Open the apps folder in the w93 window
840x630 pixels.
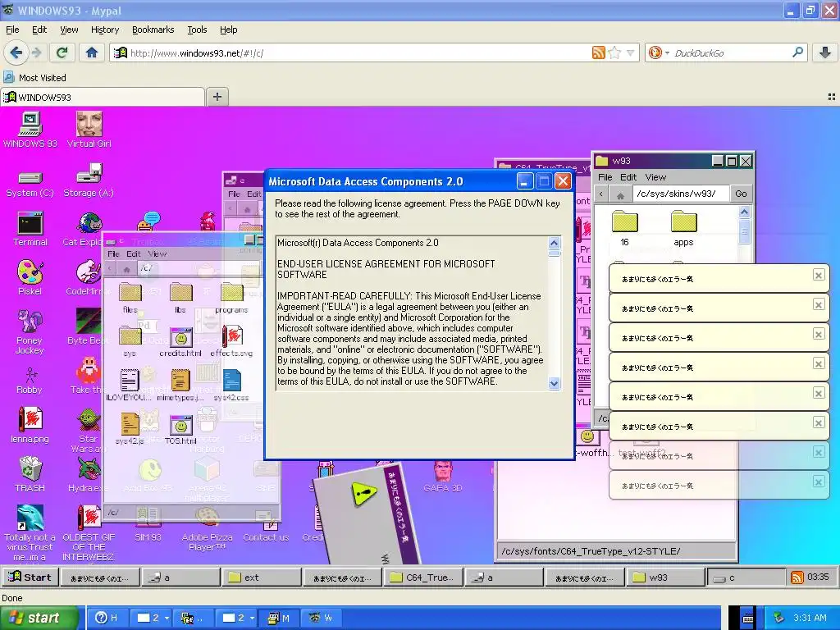(x=683, y=228)
